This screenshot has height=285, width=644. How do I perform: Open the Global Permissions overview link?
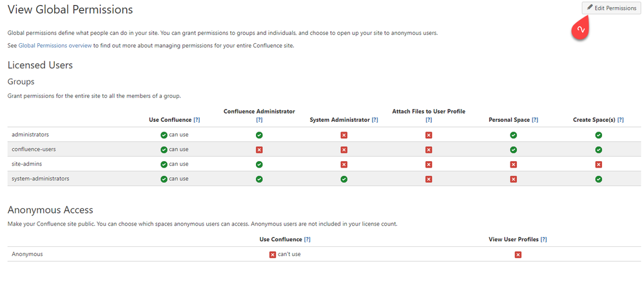(55, 46)
